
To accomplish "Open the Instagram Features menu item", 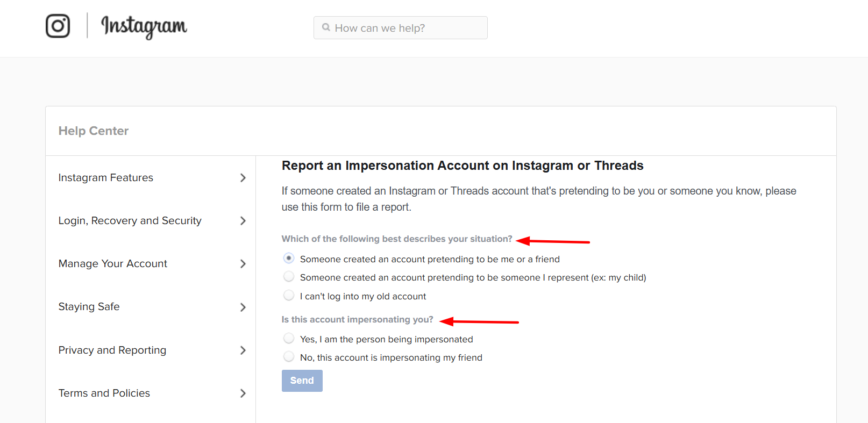I will point(105,177).
